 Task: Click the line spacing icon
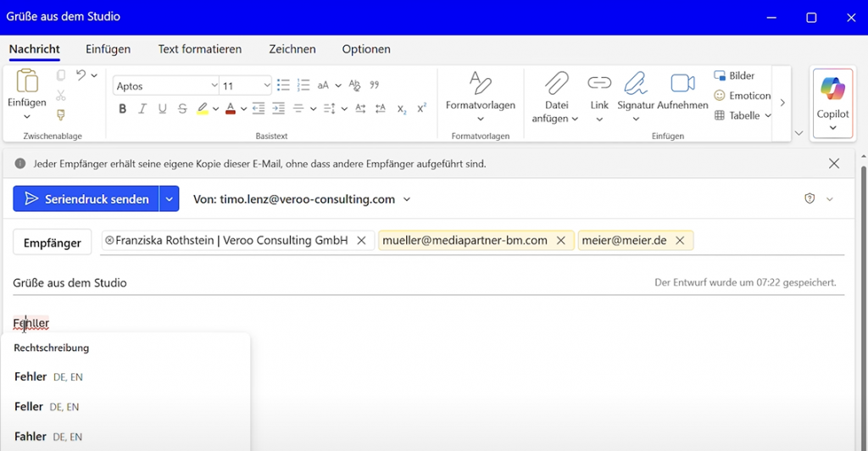point(330,109)
